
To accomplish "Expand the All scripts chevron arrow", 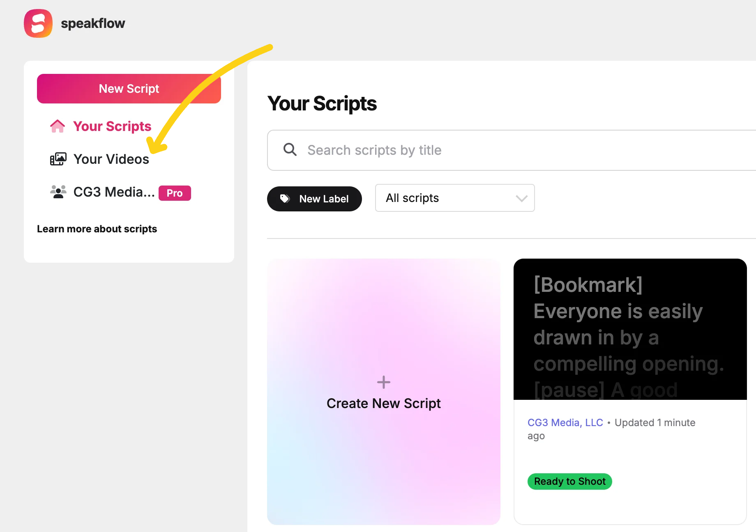I will point(521,198).
